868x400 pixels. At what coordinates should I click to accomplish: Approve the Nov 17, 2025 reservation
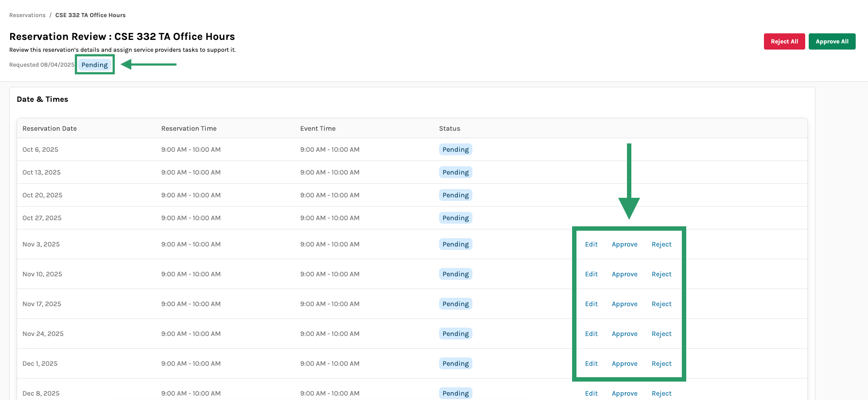click(x=624, y=304)
